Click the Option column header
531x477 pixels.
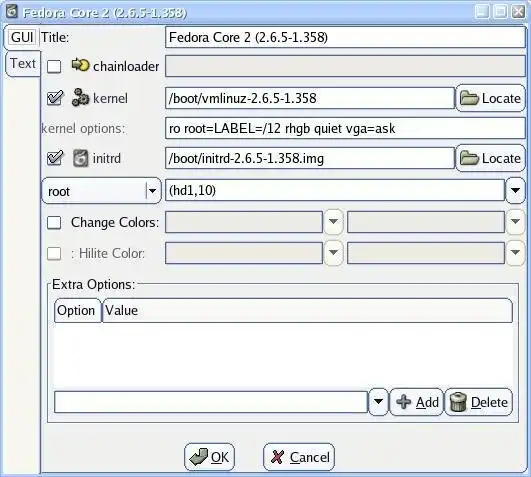point(78,310)
